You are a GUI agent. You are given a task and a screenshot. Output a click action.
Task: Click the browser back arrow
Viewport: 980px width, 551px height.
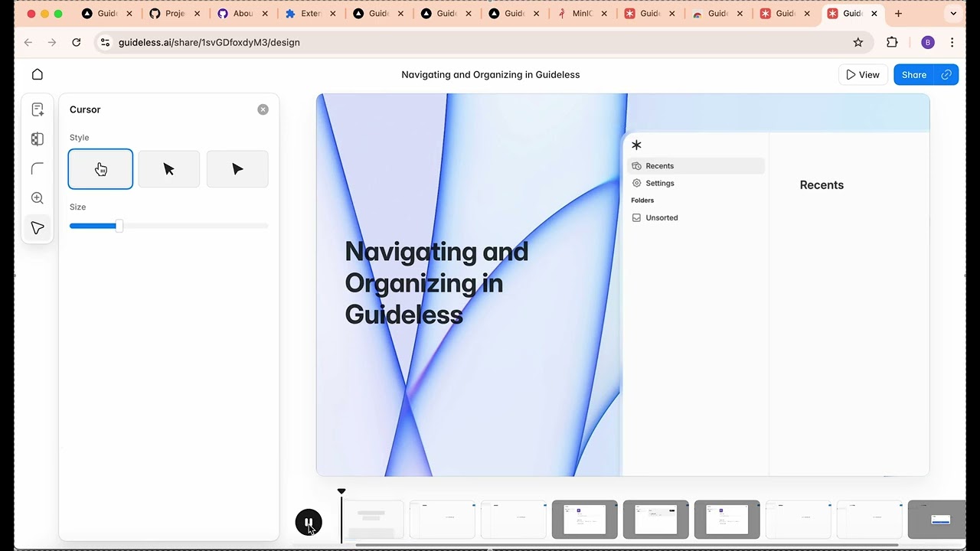click(x=28, y=42)
